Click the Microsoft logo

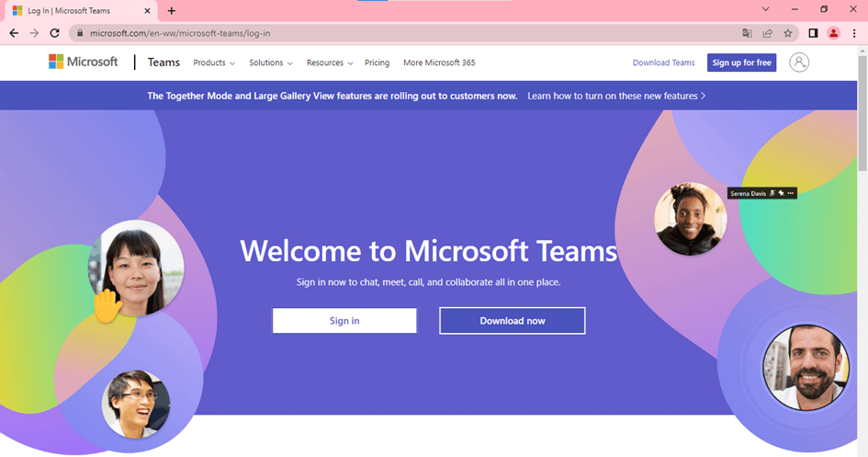(x=83, y=62)
